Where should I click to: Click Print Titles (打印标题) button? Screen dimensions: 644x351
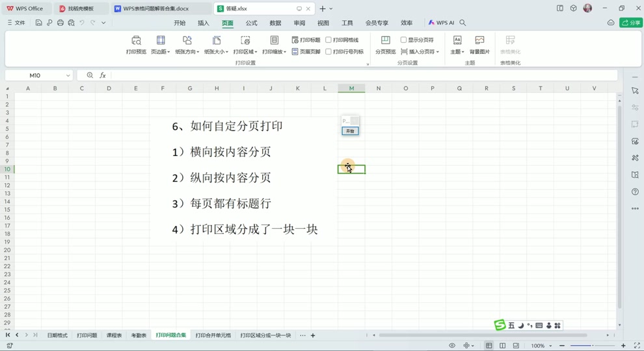tap(306, 40)
